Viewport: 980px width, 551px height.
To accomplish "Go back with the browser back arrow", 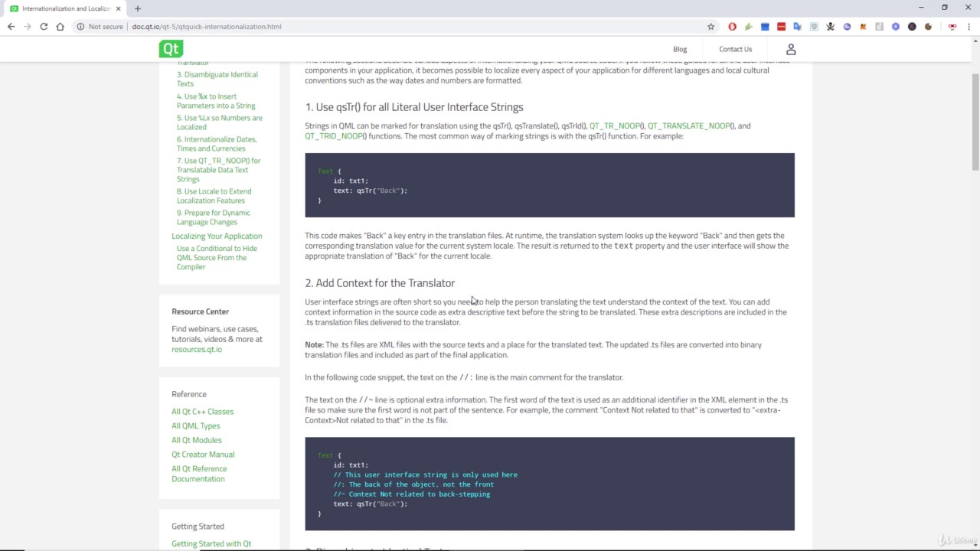I will click(11, 27).
